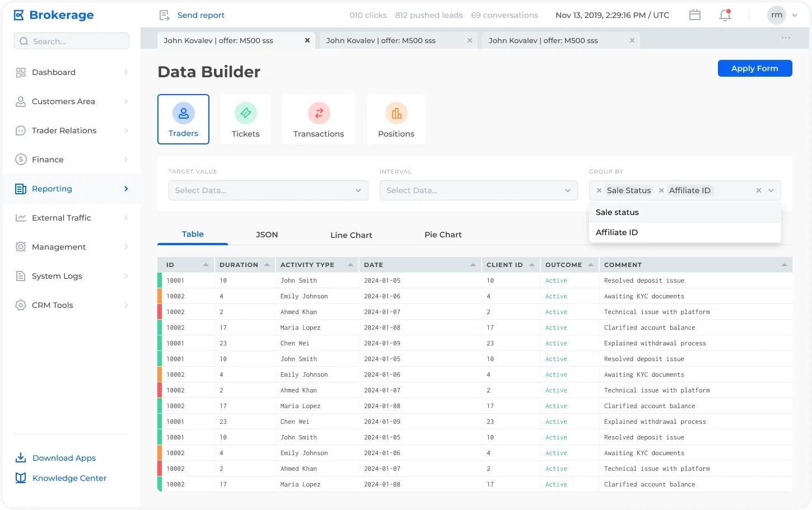Screen dimensions: 812x510
Task: Select the Positions data type icon
Action: tap(396, 113)
